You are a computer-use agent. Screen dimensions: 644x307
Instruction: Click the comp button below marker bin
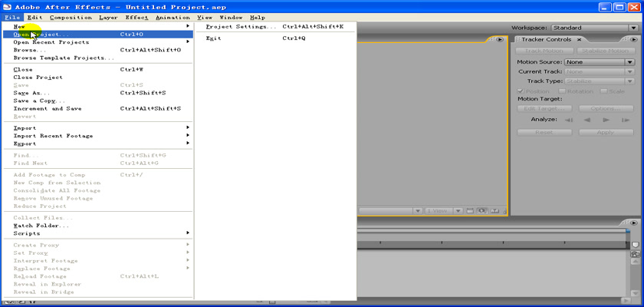tap(636, 254)
